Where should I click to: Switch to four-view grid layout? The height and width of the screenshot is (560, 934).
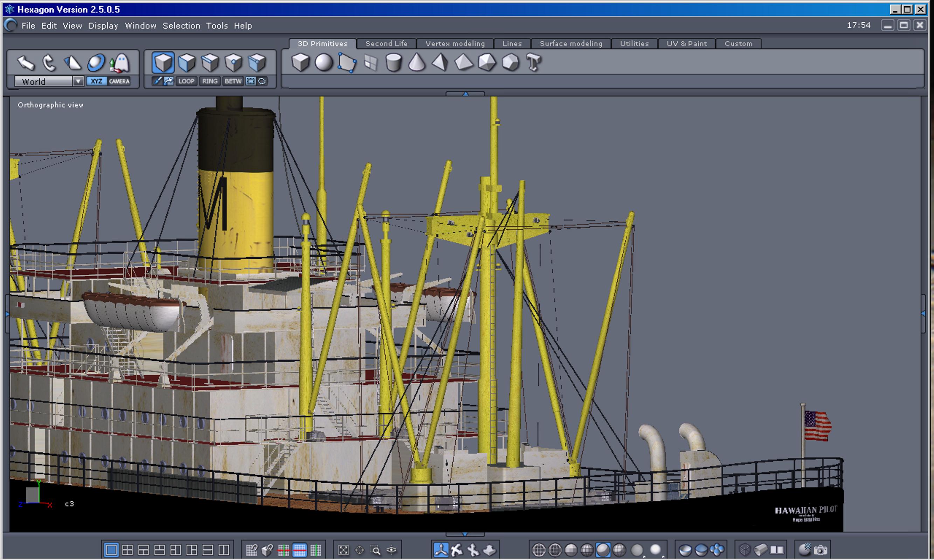coord(127,550)
